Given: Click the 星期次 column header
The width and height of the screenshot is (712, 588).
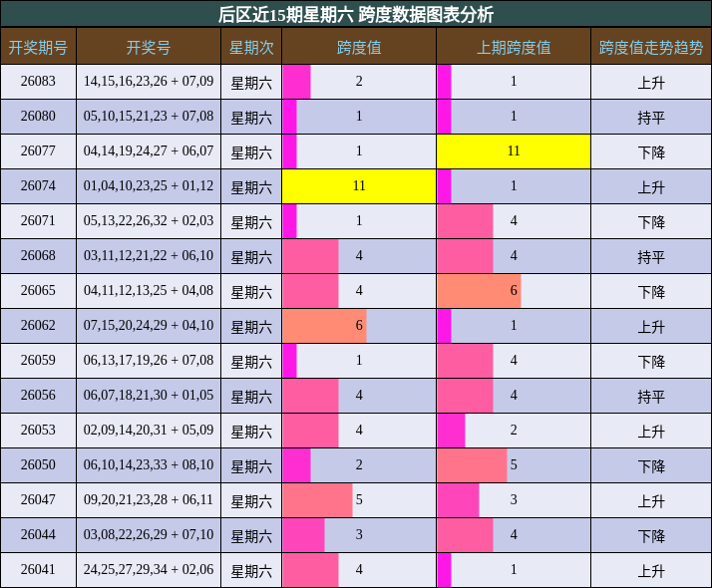Looking at the screenshot, I should [251, 47].
